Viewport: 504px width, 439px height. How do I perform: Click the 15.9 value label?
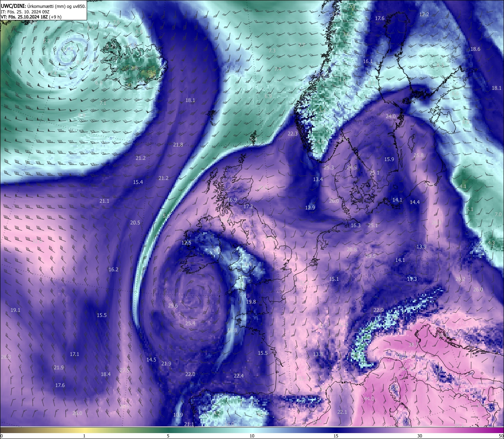pos(389,159)
